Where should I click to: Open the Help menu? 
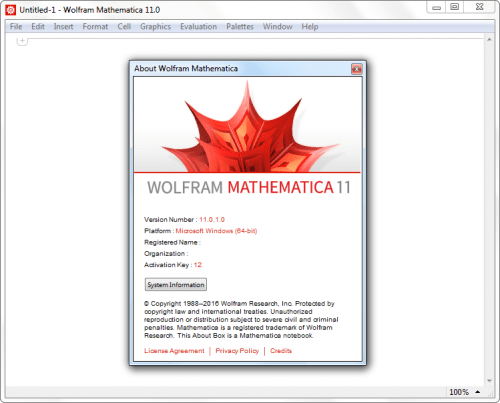point(310,27)
